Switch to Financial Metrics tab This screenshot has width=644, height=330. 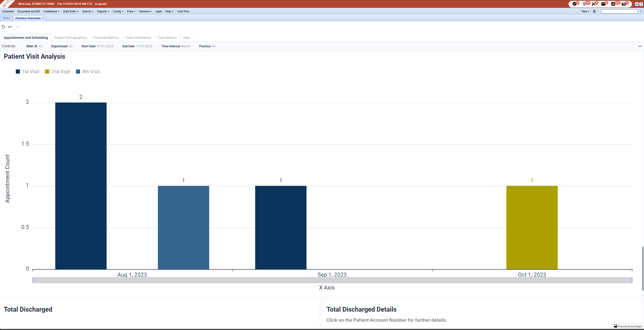[x=106, y=38]
